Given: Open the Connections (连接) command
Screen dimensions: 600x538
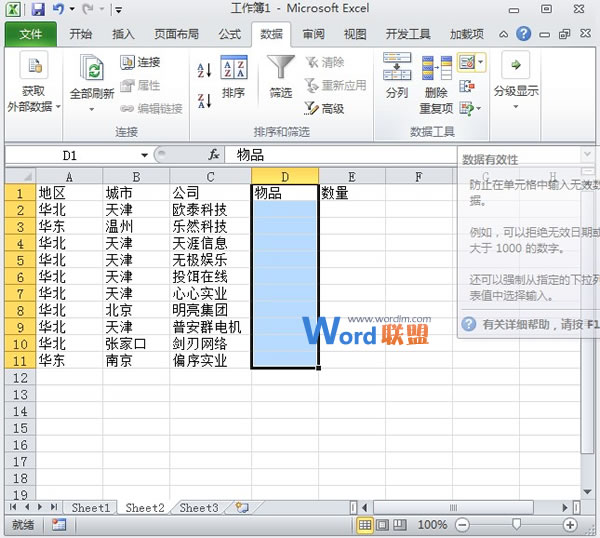Looking at the screenshot, I should pos(140,62).
